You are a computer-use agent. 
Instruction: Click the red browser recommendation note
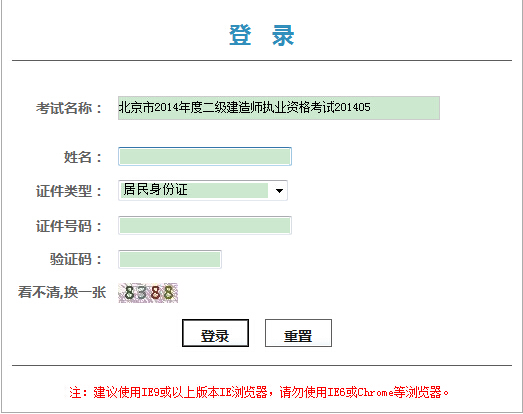(259, 392)
